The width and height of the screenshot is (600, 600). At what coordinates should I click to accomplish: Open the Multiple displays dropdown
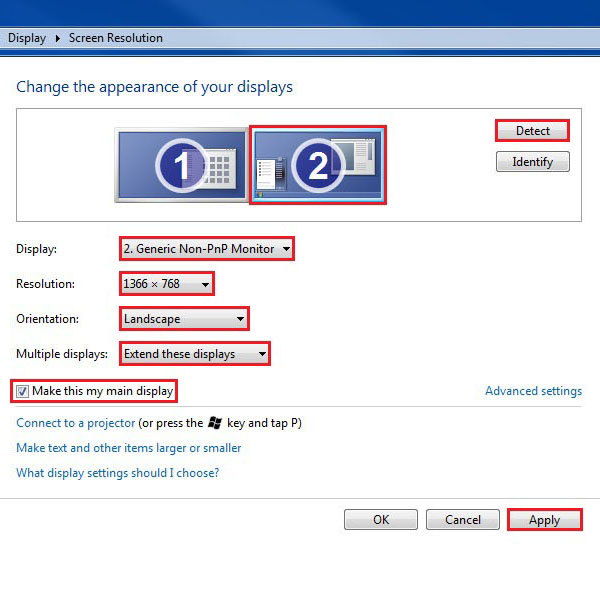(x=195, y=354)
